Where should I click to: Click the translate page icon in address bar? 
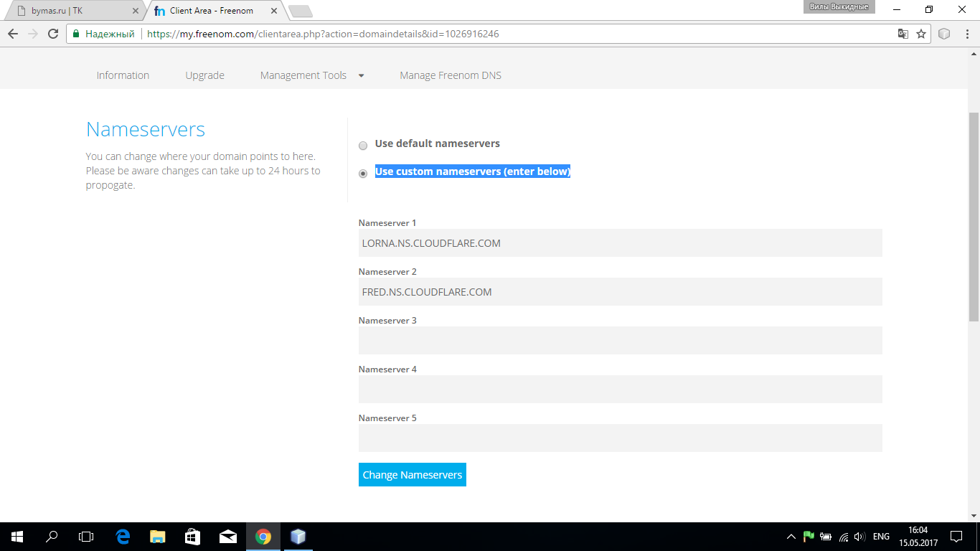click(903, 34)
